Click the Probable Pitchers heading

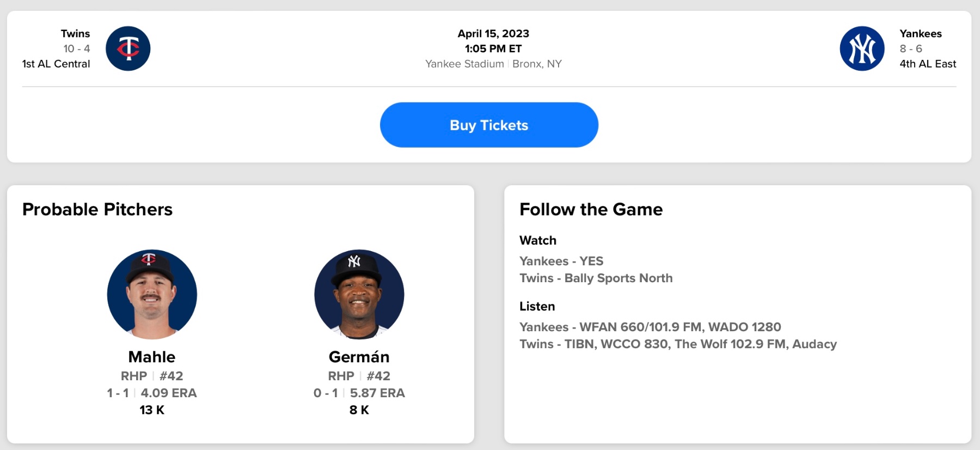[97, 209]
